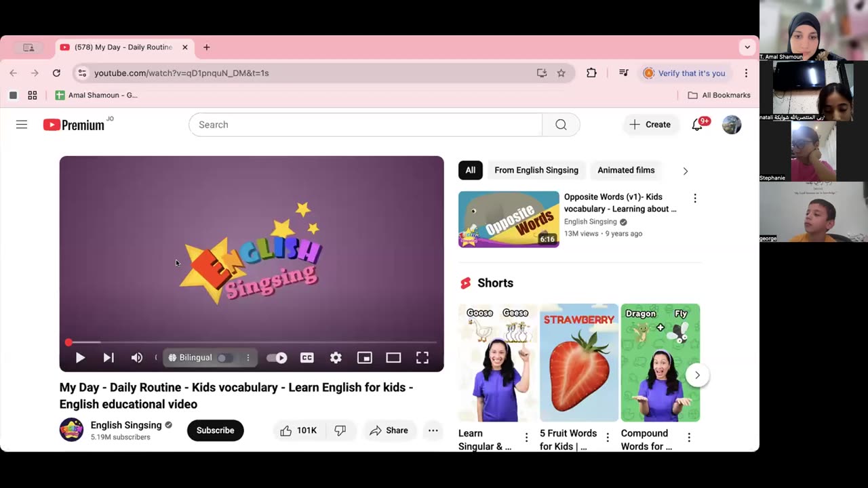Open the Goose Geese short

pos(498,363)
